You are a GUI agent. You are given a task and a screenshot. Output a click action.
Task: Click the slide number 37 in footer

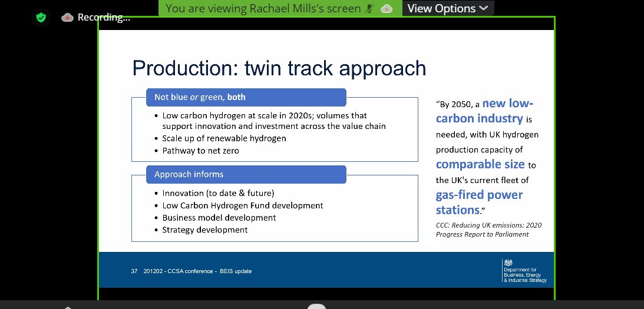[134, 271]
